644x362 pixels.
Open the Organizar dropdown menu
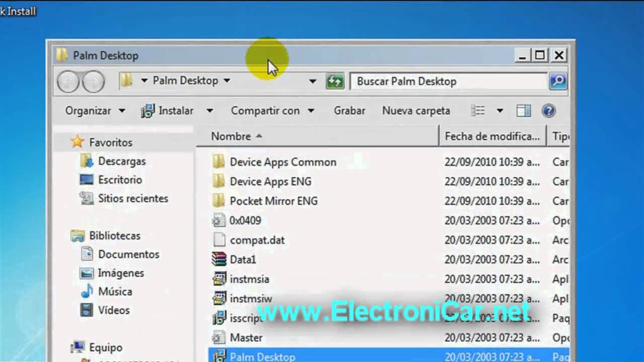(x=95, y=111)
